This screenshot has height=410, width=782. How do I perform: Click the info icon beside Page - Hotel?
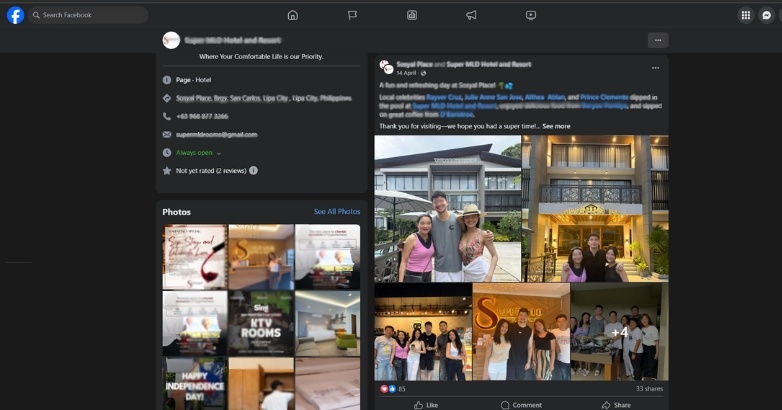click(167, 80)
